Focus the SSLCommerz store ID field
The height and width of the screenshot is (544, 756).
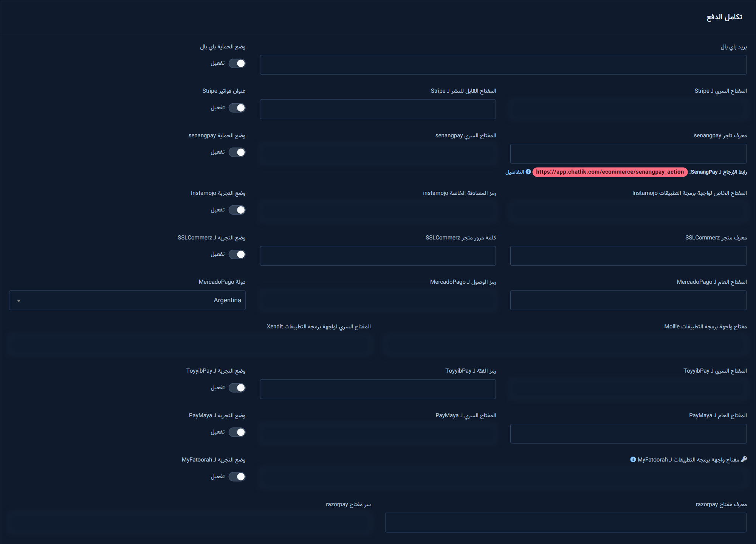(628, 256)
